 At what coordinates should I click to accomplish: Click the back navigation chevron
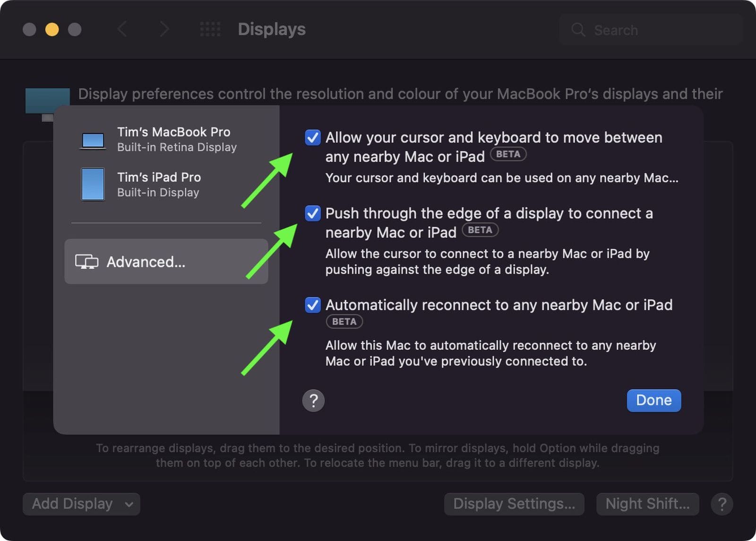[122, 29]
